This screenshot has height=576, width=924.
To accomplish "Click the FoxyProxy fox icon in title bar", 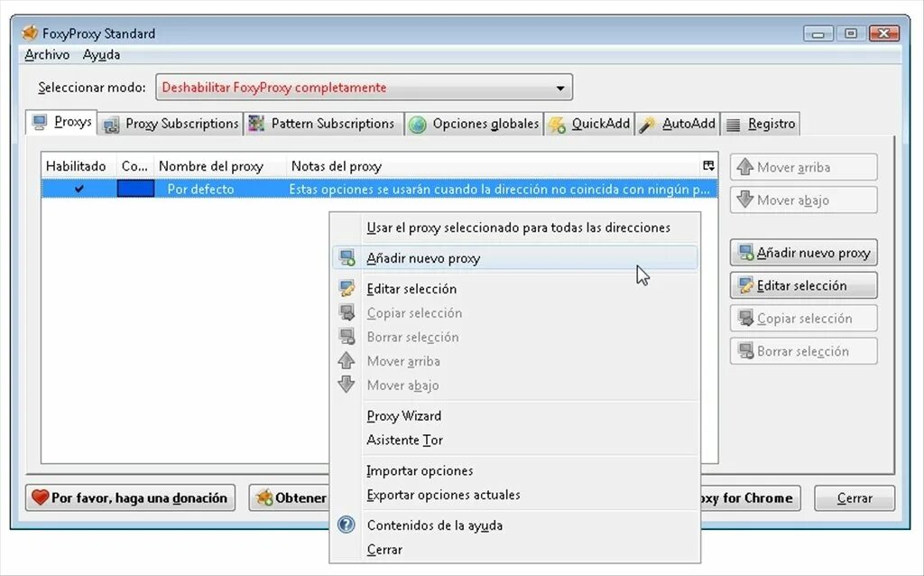I will tap(30, 32).
